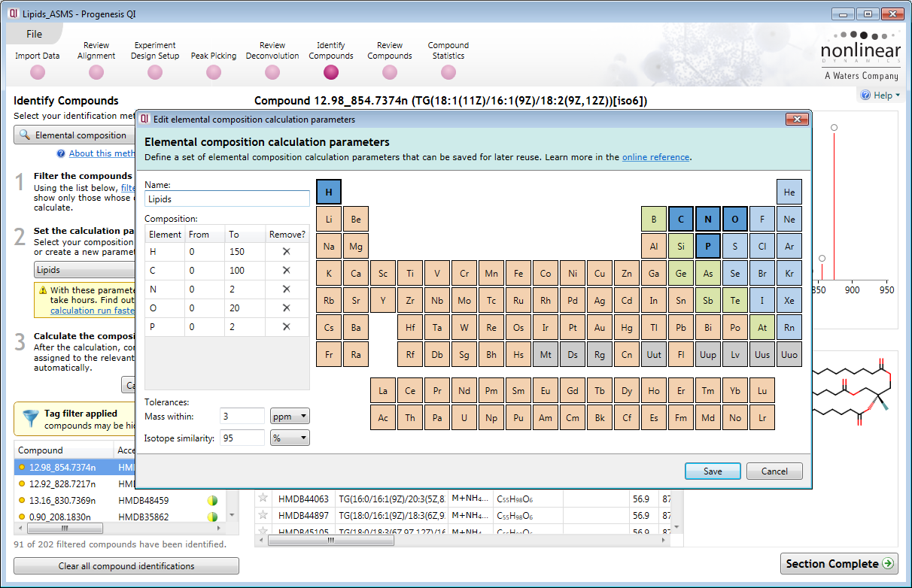The height and width of the screenshot is (588, 912).
Task: Select magnesium Mg element tile
Action: point(356,246)
